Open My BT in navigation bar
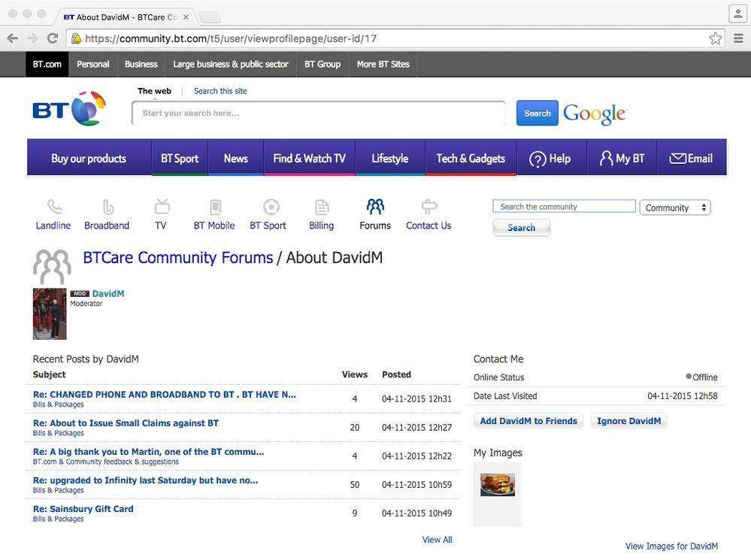The image size is (751, 560). coord(622,158)
